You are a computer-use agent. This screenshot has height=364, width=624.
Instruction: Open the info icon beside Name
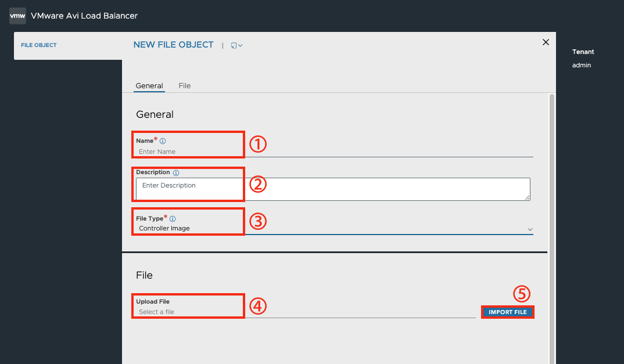(163, 141)
